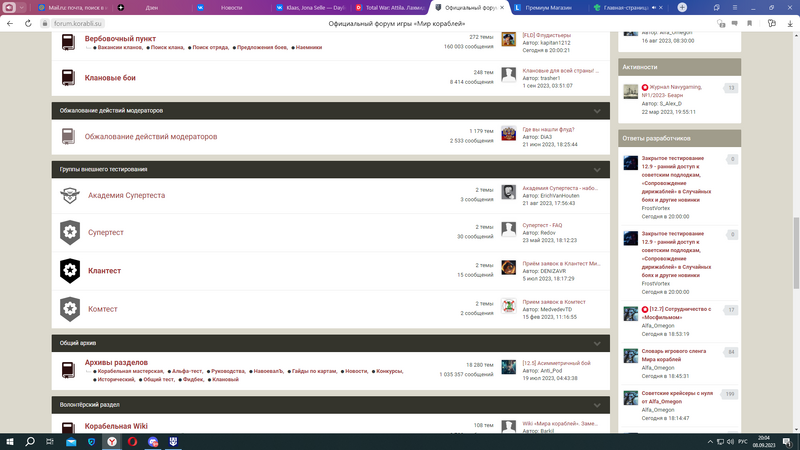The image size is (800, 450).
Task: Open the browser hamburger menu
Action: point(735,7)
